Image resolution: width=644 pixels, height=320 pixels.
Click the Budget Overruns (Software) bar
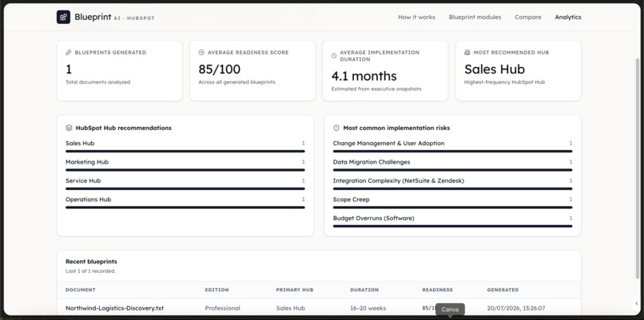452,226
